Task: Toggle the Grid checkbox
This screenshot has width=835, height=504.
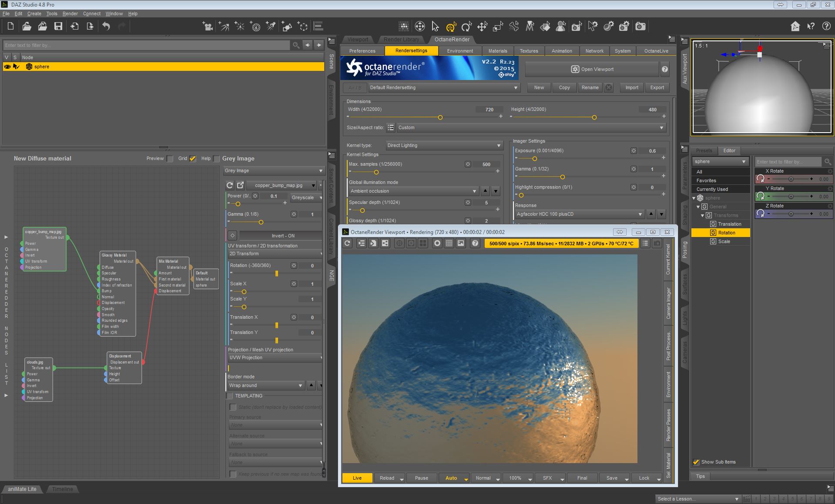Action: coord(193,159)
